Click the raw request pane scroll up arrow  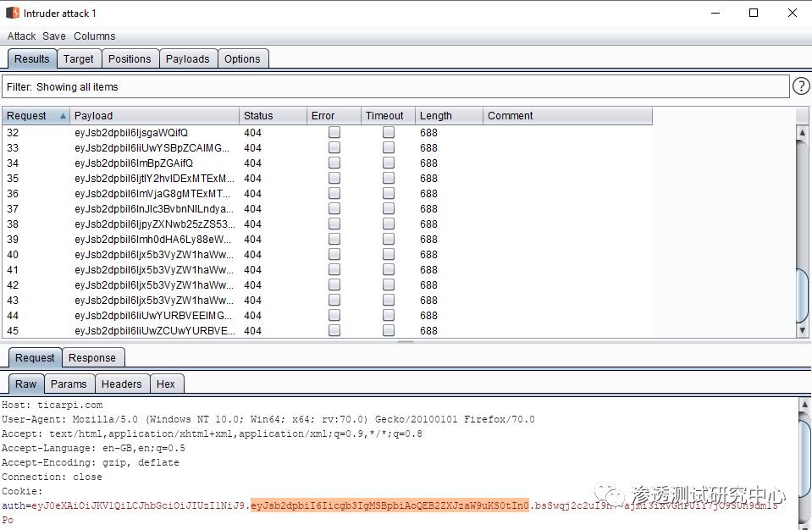pyautogui.click(x=804, y=405)
